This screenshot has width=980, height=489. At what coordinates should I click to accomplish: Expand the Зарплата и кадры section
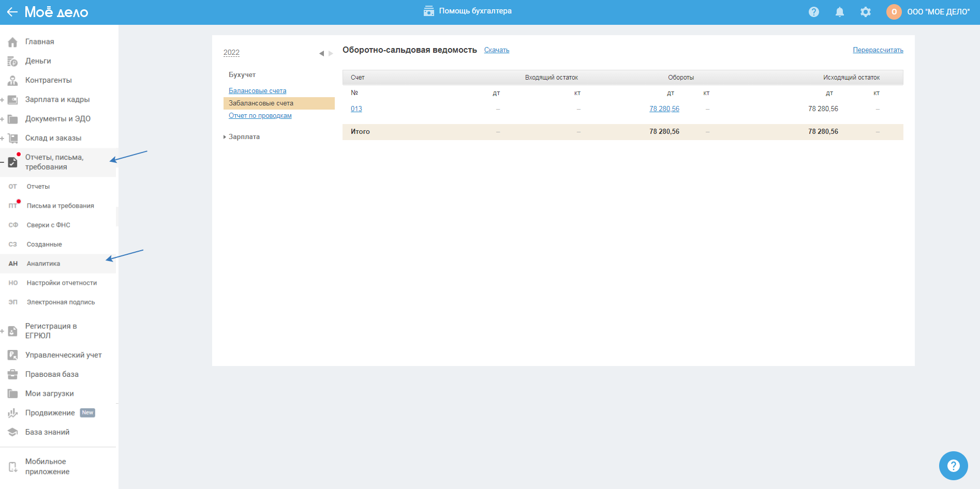pyautogui.click(x=3, y=100)
